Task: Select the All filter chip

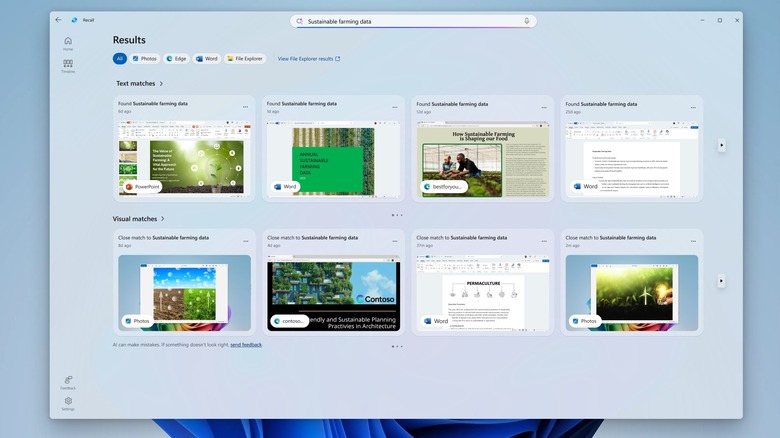Action: point(120,59)
